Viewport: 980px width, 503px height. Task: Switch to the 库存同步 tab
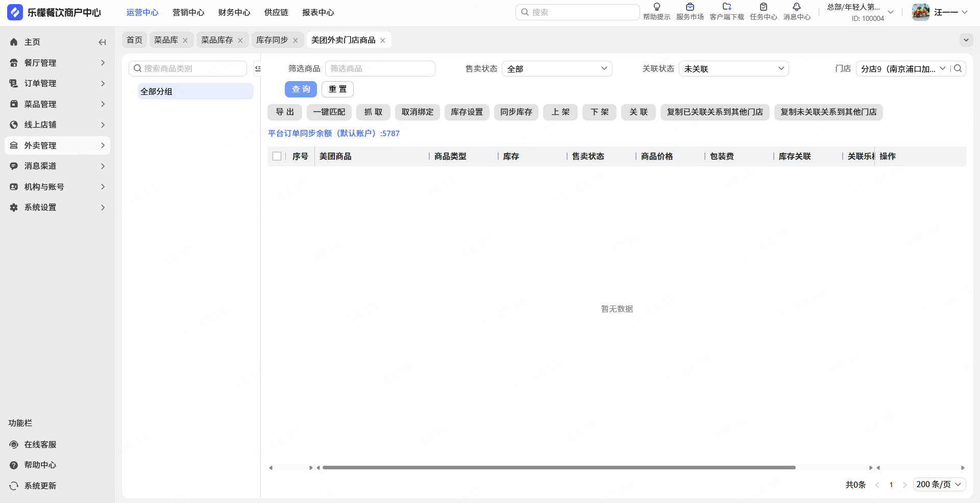272,40
